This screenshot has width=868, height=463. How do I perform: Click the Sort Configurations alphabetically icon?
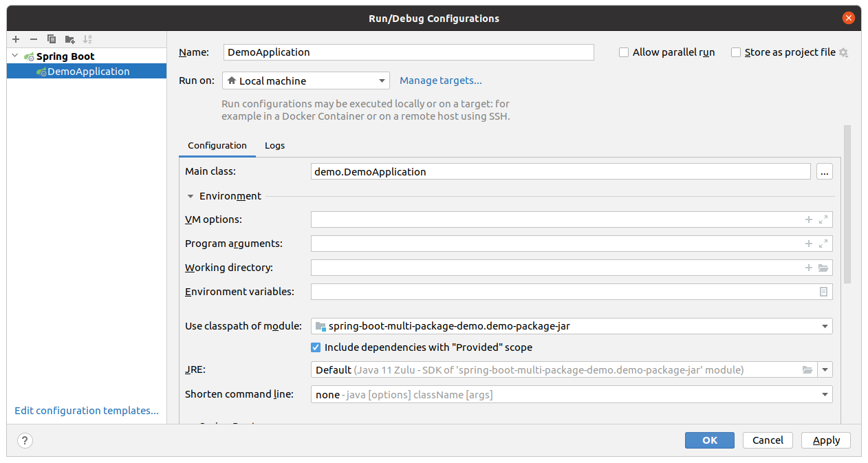[x=87, y=39]
